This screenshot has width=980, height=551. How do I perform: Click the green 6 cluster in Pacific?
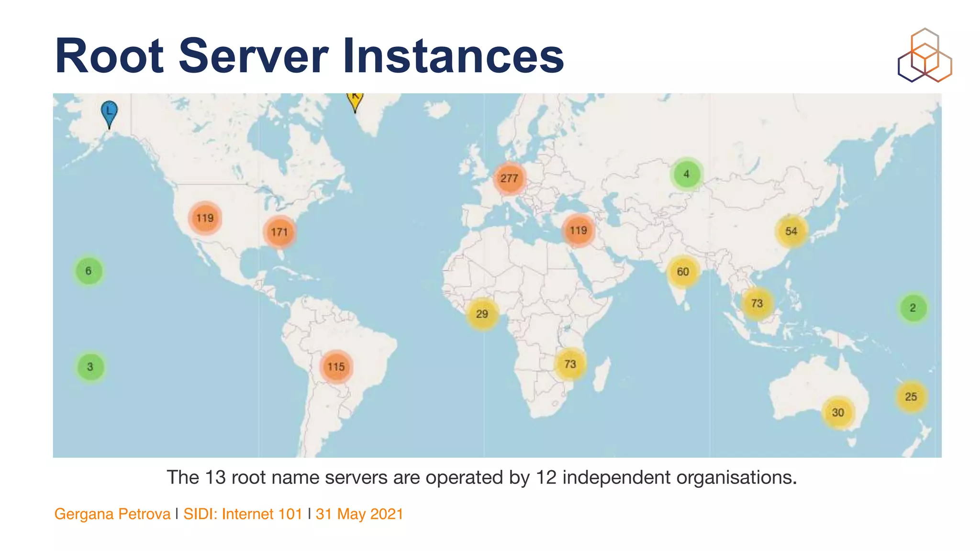pos(89,271)
